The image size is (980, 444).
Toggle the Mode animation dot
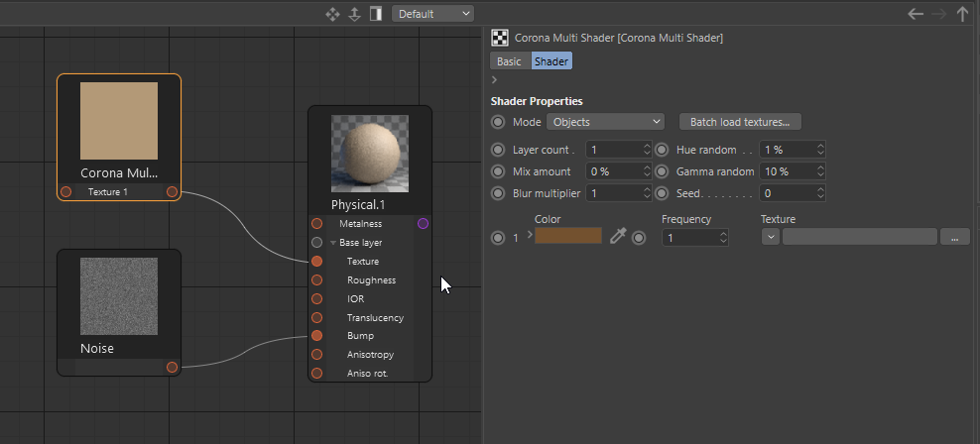(498, 122)
